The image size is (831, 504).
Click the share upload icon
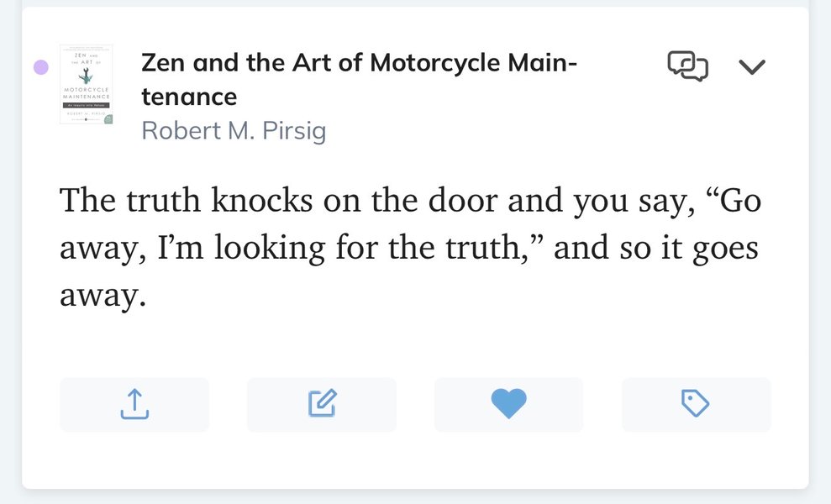click(134, 404)
